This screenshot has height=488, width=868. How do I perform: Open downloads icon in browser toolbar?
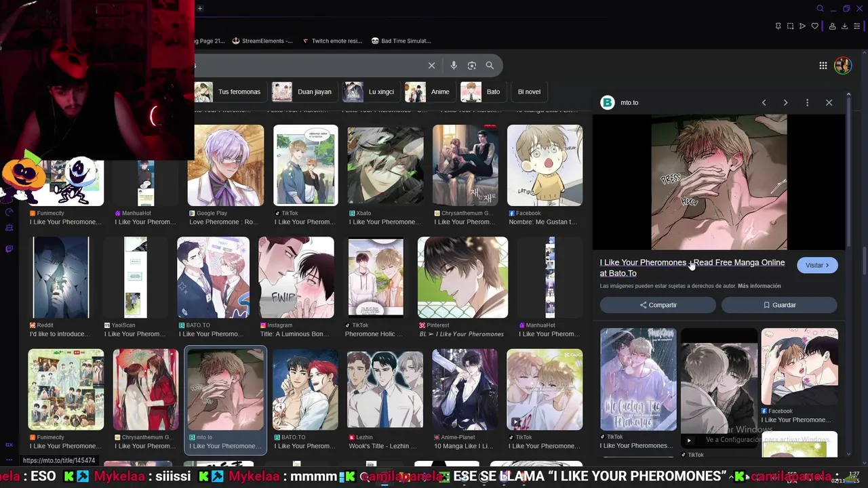845,26
